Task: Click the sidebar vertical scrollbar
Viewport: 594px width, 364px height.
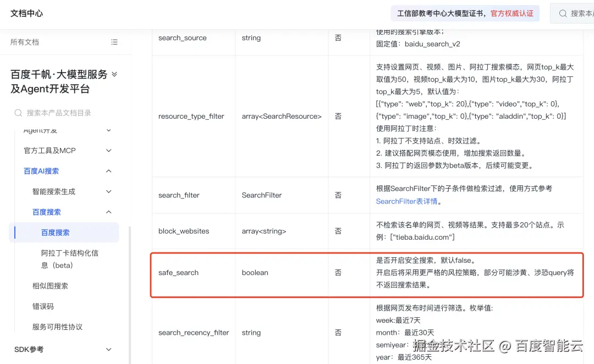Action: tap(130, 295)
